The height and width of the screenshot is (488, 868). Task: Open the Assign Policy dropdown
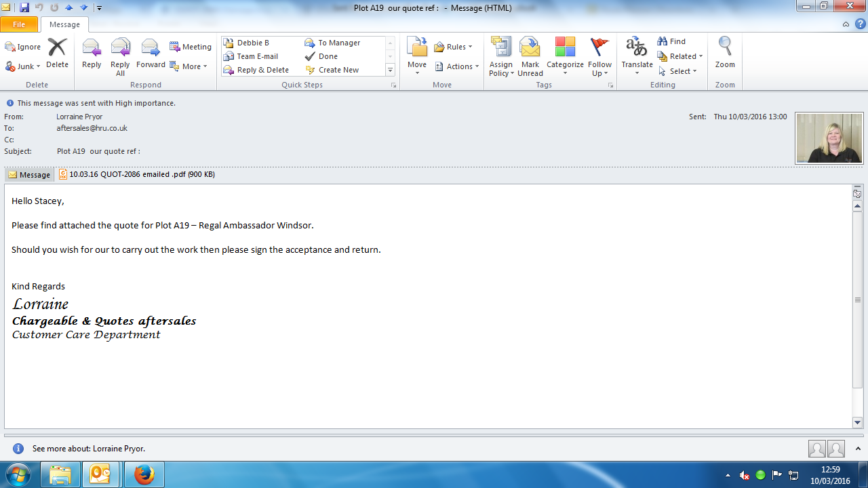pyautogui.click(x=501, y=58)
